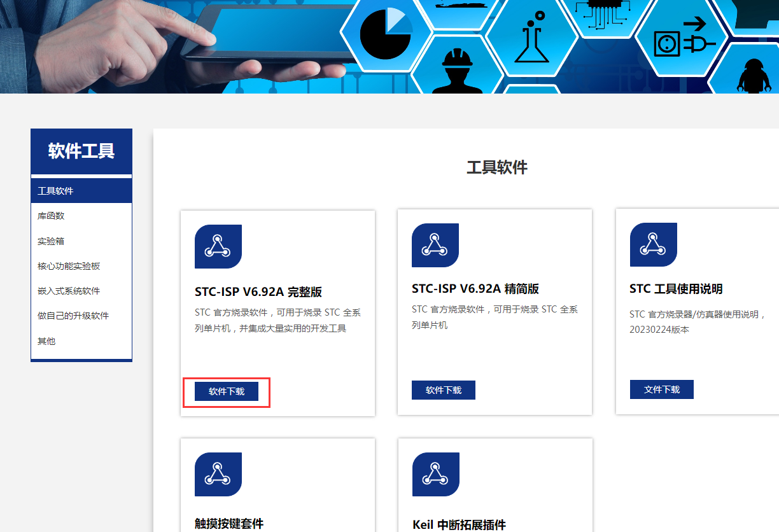The width and height of the screenshot is (779, 532).
Task: Click the lab flask hexagon icon in banner
Action: (531, 37)
